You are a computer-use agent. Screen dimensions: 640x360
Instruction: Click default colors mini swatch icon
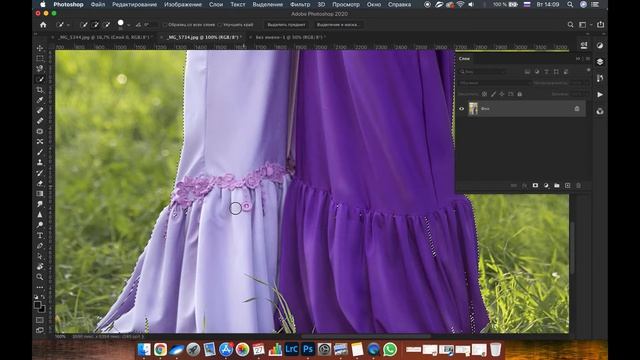(x=36, y=297)
